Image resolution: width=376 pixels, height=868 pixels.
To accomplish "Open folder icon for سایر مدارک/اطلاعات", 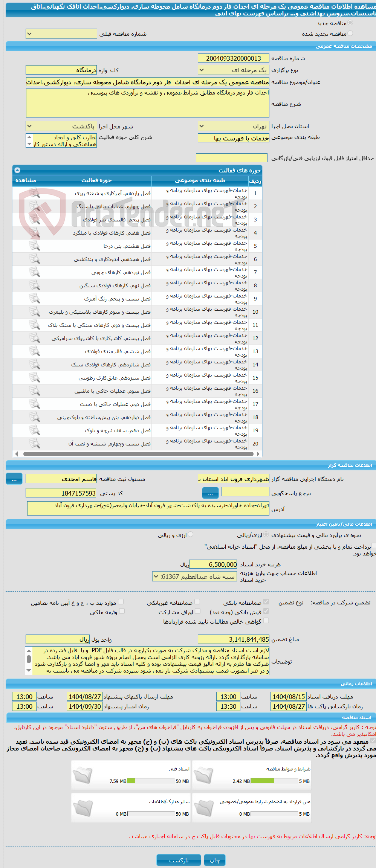I will coord(83,808).
